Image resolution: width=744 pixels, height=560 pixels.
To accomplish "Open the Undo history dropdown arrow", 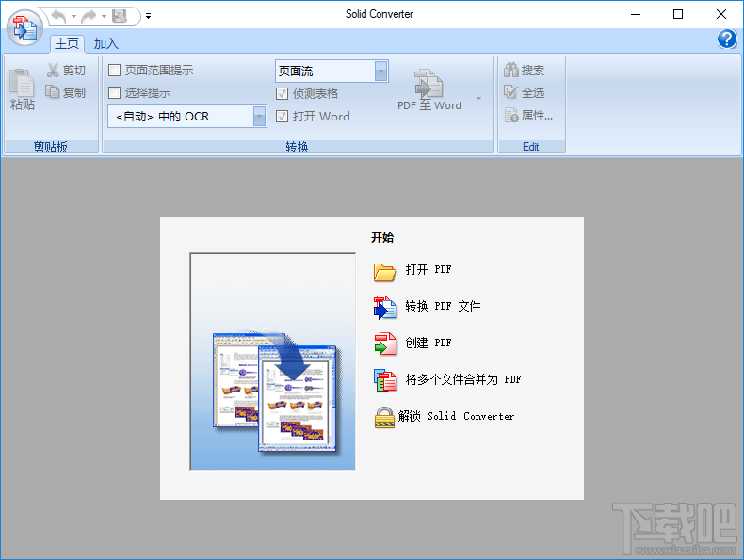I will pyautogui.click(x=74, y=17).
